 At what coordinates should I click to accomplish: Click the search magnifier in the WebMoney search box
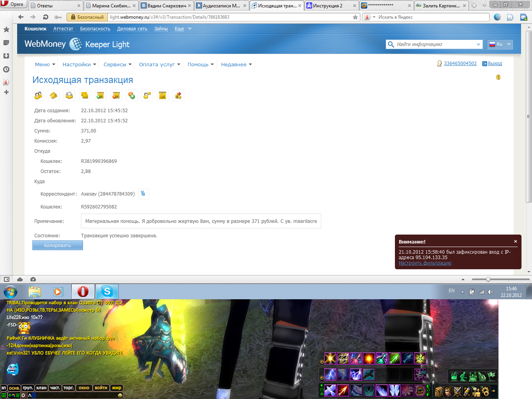click(x=391, y=44)
